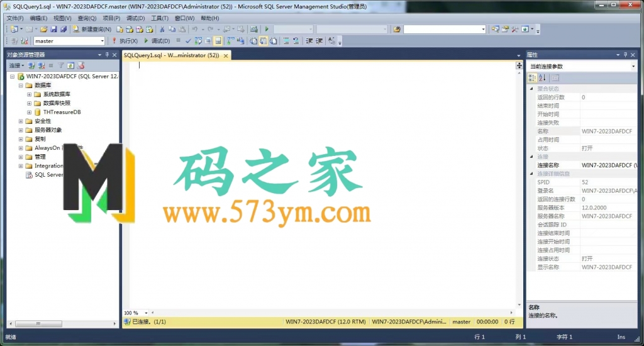Click the Find in Files folder icon

397,29
